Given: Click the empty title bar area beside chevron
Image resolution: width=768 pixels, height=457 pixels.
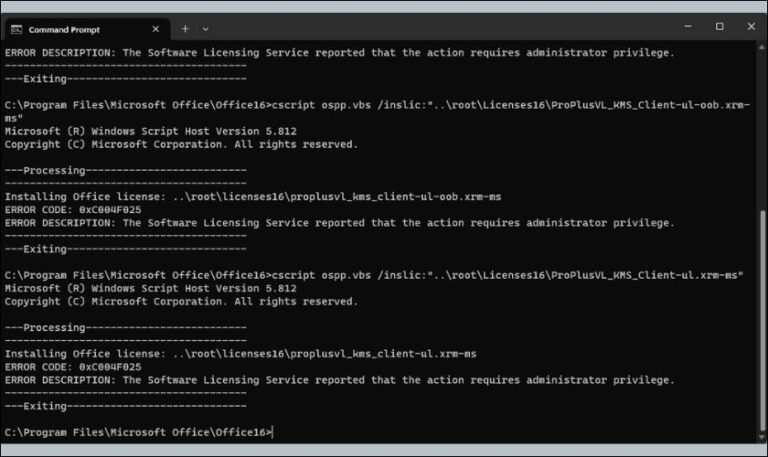Looking at the screenshot, I should click(x=441, y=27).
